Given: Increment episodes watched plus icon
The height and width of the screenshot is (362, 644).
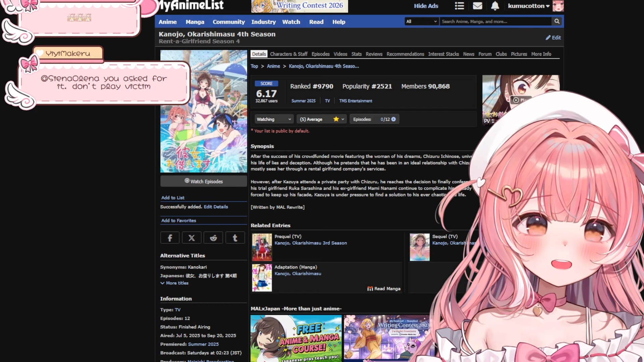Looking at the screenshot, I should (393, 119).
